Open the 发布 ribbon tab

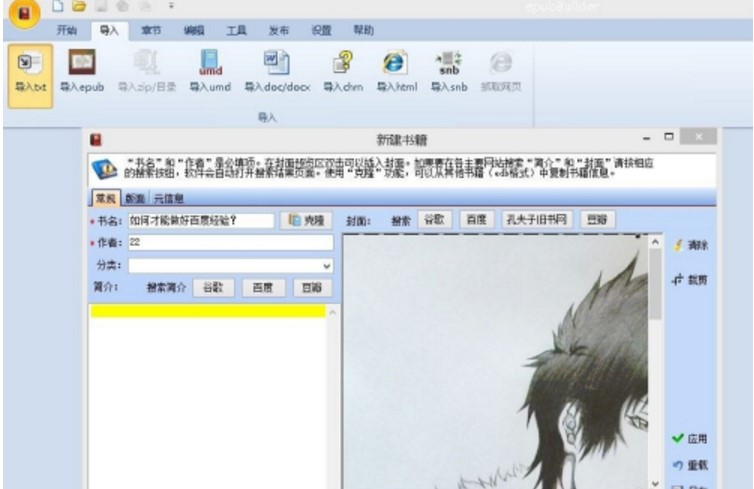pos(278,30)
